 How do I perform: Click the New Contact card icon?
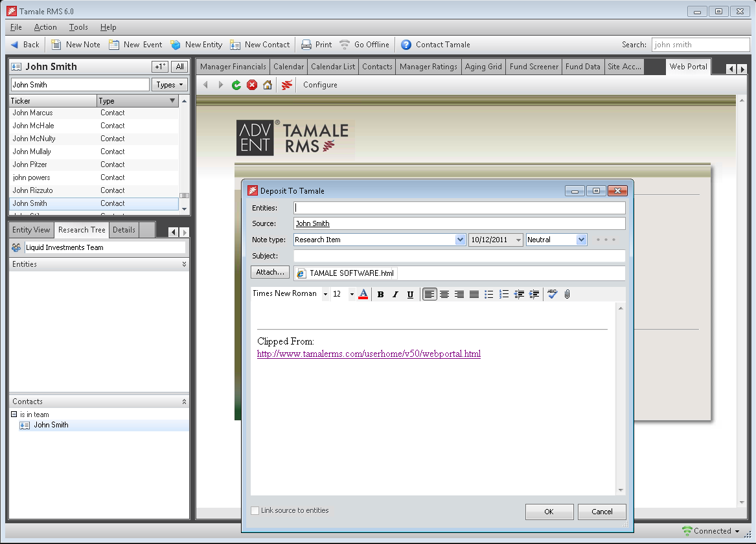click(x=235, y=45)
